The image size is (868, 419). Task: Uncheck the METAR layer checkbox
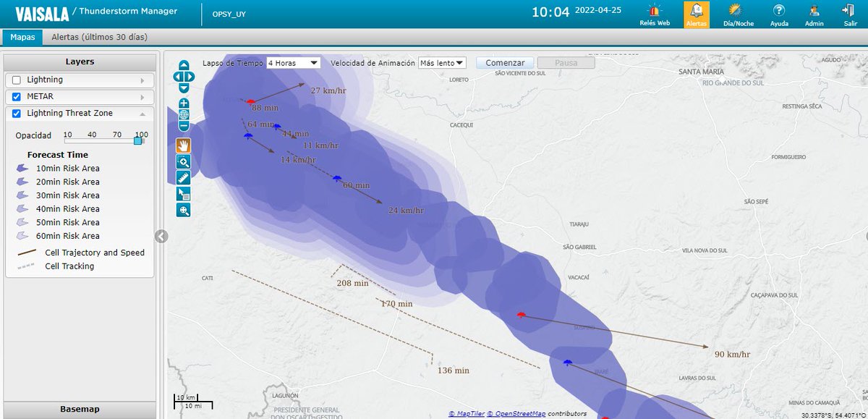tap(17, 96)
